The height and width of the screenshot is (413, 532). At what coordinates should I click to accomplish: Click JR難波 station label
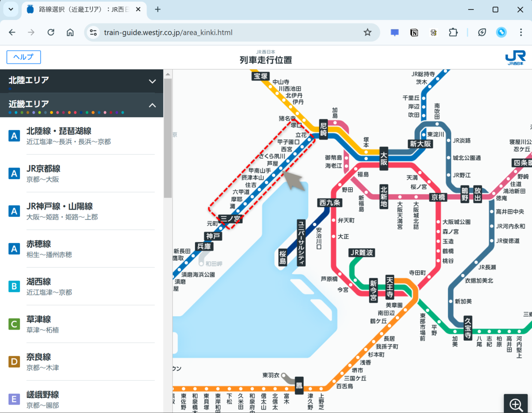click(362, 253)
